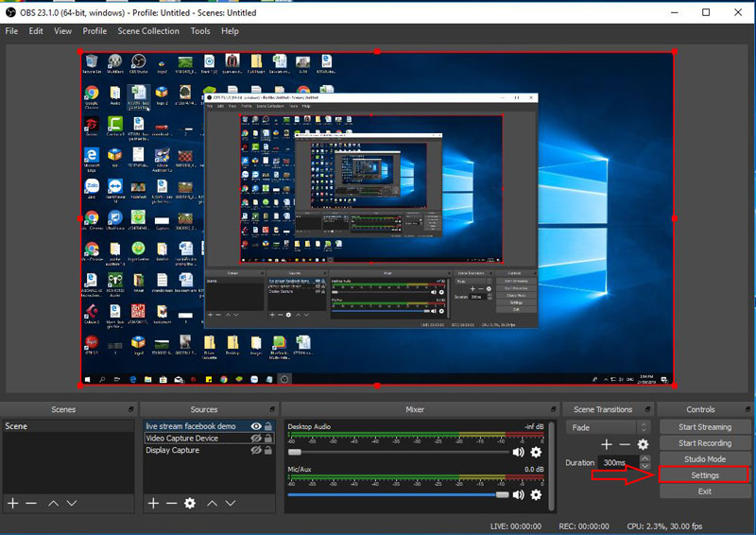Click the 0.0 dB Mic/Aux level text

tap(534, 469)
